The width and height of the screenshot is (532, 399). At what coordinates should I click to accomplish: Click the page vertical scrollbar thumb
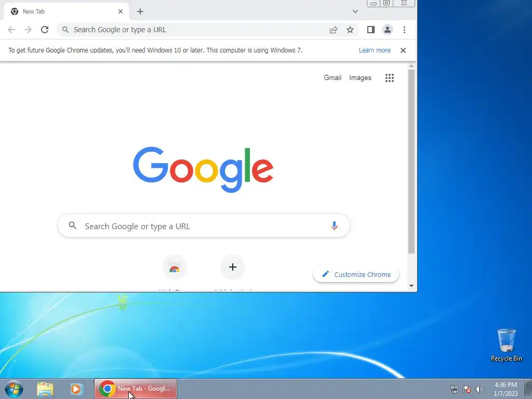(x=411, y=162)
